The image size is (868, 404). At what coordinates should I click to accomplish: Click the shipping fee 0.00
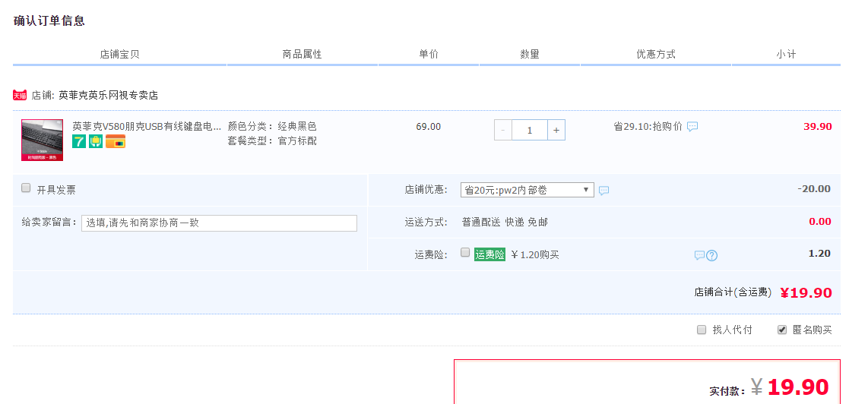click(x=820, y=222)
